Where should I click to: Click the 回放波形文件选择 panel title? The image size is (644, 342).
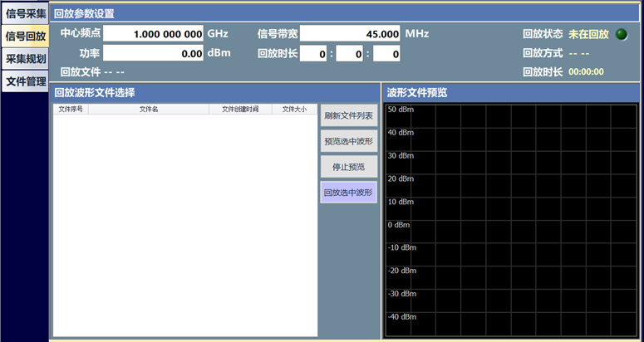click(95, 93)
